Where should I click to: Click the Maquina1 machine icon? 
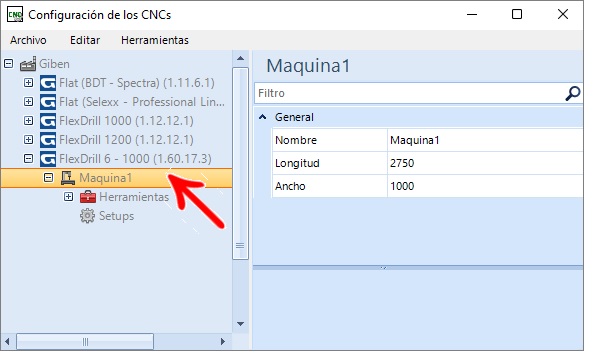[68, 178]
